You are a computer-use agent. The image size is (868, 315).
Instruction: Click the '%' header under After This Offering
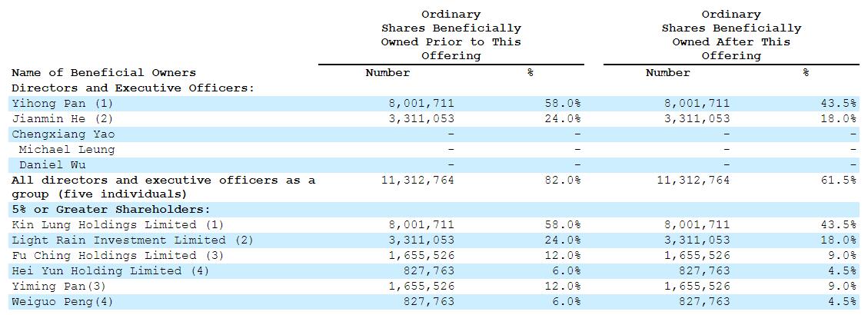pyautogui.click(x=806, y=72)
